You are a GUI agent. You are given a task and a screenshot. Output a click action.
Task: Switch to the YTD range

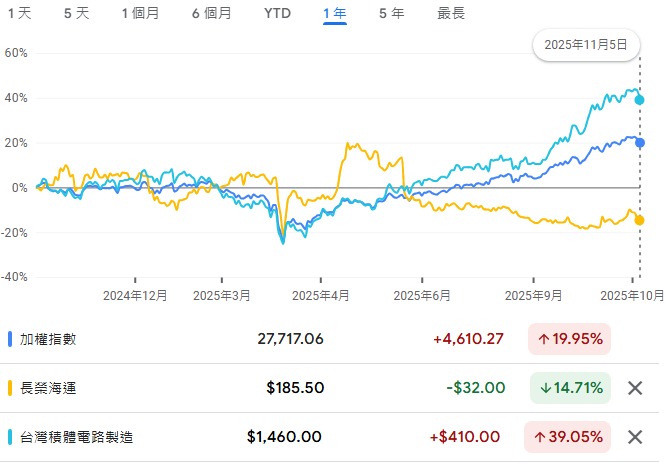pyautogui.click(x=277, y=13)
